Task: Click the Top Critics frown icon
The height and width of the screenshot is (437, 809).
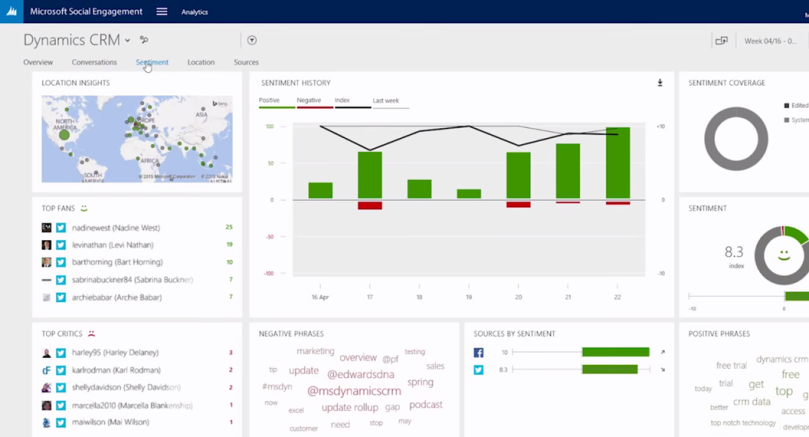Action: [91, 333]
